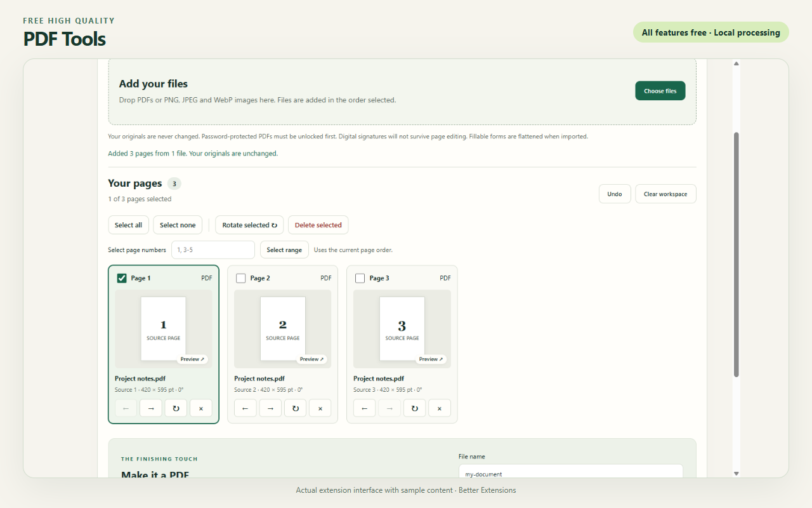The width and height of the screenshot is (812, 508).
Task: Delete selected pages
Action: (318, 225)
